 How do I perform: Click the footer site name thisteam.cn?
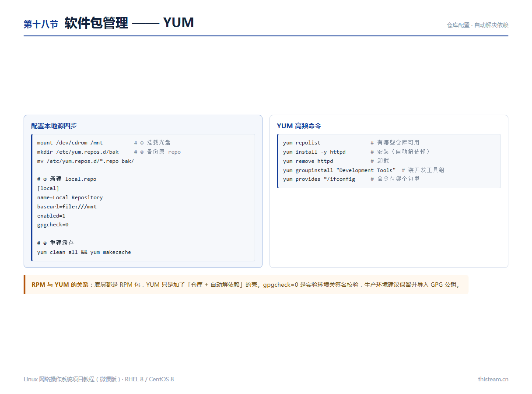tap(493, 379)
